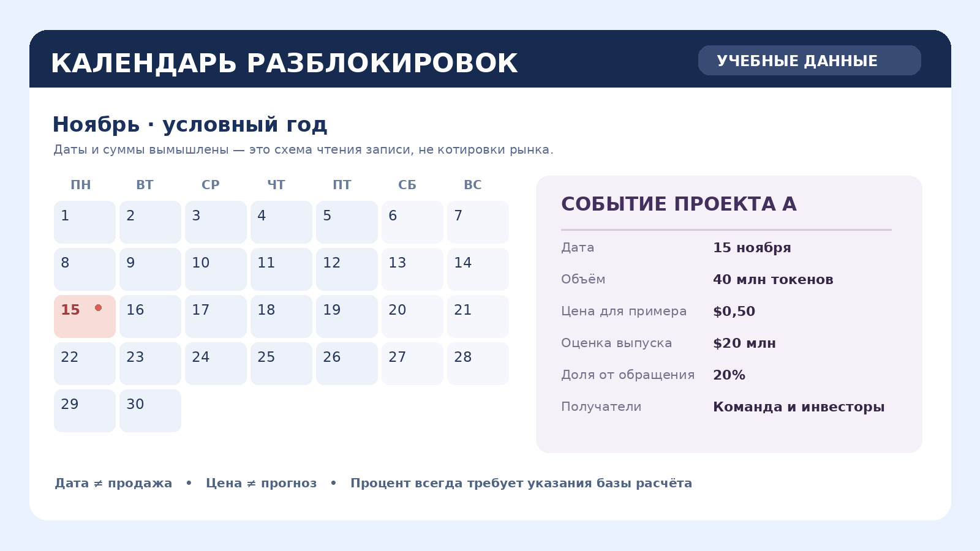Image resolution: width=980 pixels, height=551 pixels.
Task: Click the Команда и инвесторы value
Action: pos(799,407)
